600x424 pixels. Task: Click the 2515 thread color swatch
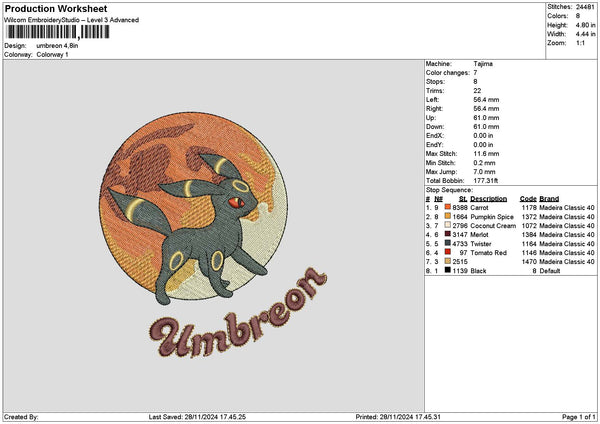(447, 261)
